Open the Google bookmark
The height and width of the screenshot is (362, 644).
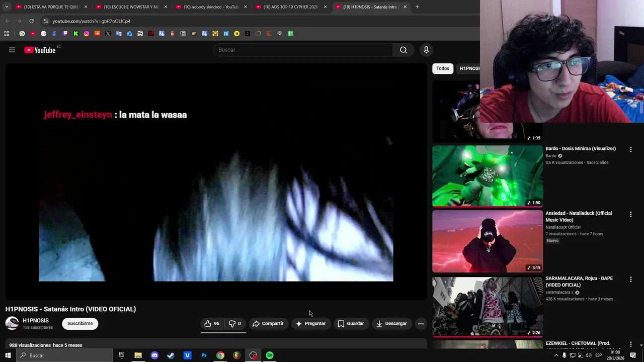(x=22, y=34)
